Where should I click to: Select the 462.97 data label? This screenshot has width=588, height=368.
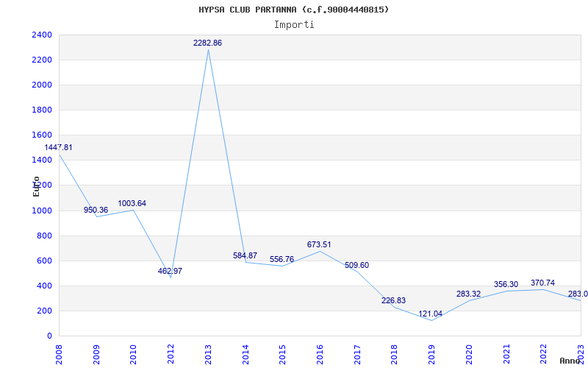(170, 271)
